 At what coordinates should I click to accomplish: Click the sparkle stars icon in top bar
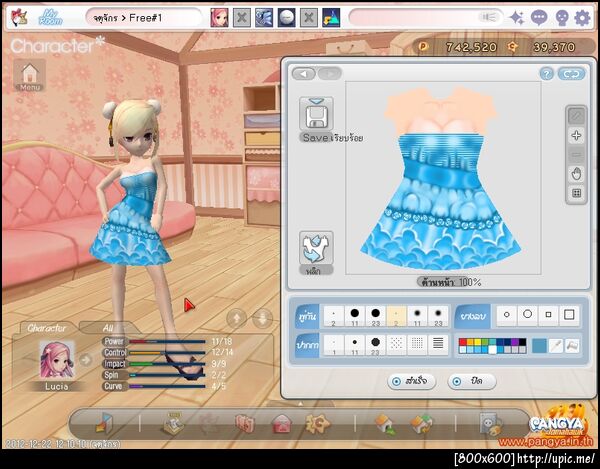click(517, 18)
